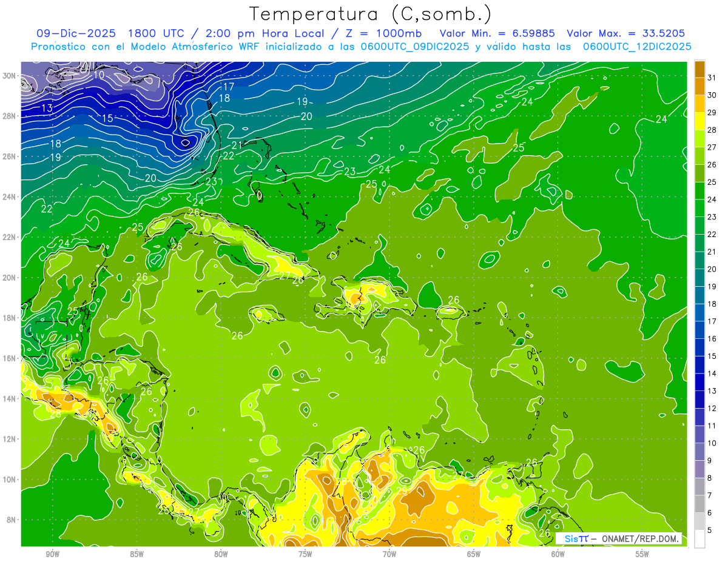The height and width of the screenshot is (562, 728).
Task: Click the '18N' latitude axis label
Action: (9, 318)
